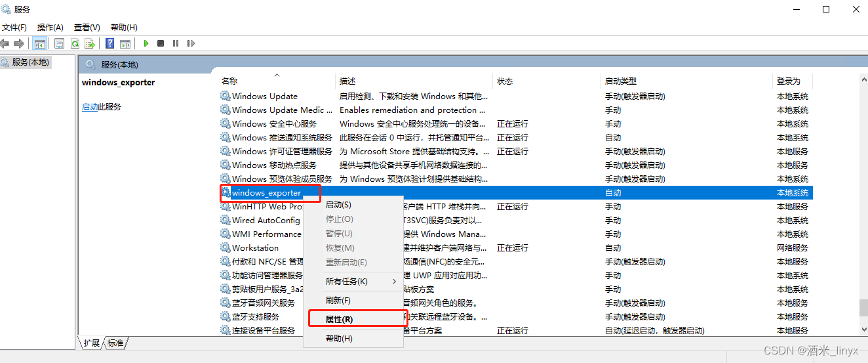Select the WMI Performance service row

click(x=516, y=234)
